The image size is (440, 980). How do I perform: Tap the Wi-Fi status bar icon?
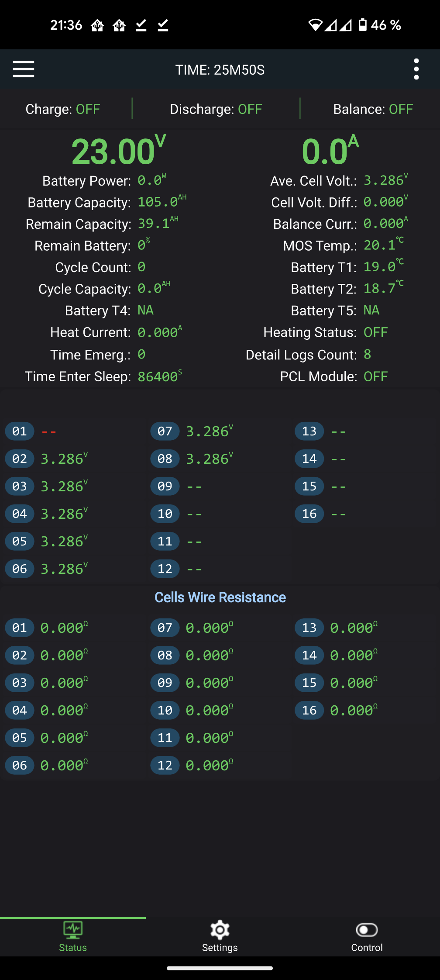315,25
